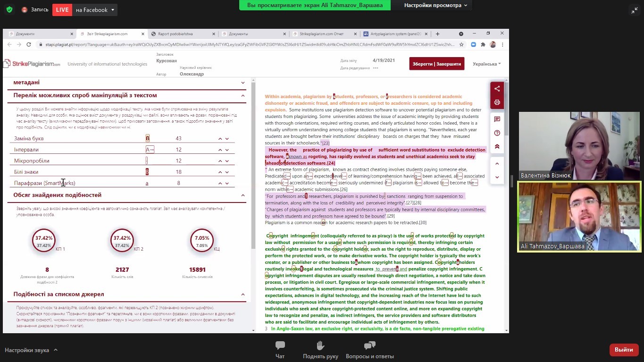Click the StrikePlagiarism.com logo
The image size is (644, 362).
32,63
